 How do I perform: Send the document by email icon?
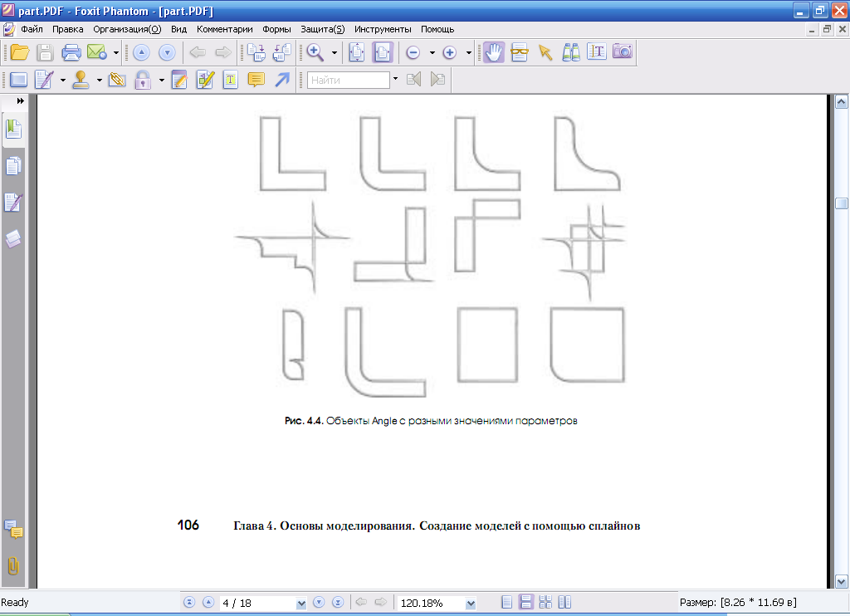click(96, 52)
